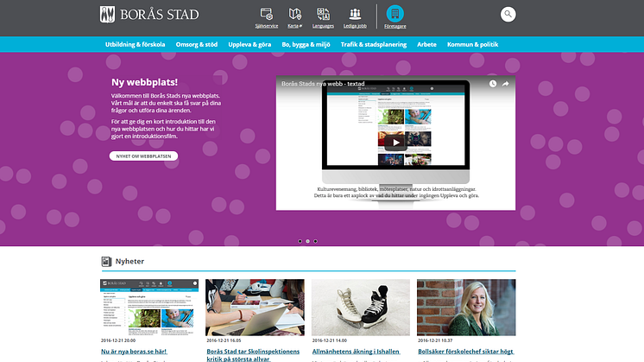
Task: Click the date 2016-12-21 20.00
Action: (x=118, y=340)
